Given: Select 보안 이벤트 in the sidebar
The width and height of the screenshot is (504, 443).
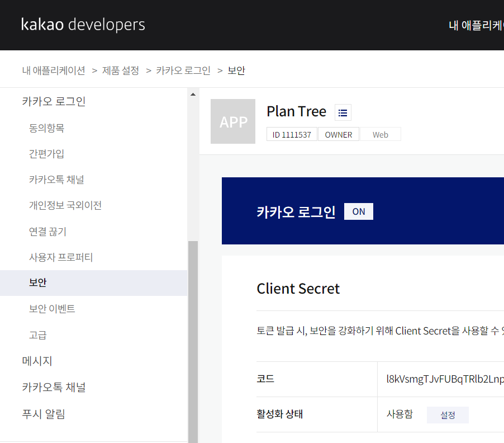Looking at the screenshot, I should click(x=52, y=309).
